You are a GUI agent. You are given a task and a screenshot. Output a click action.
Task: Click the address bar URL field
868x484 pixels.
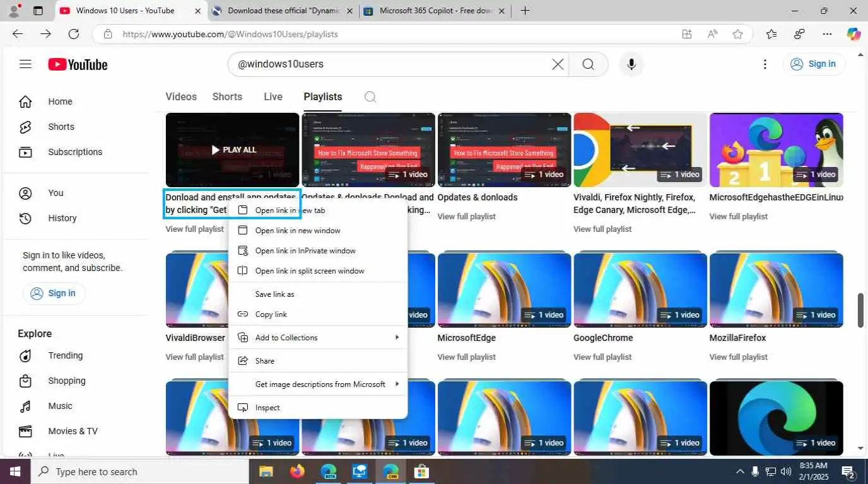click(391, 34)
